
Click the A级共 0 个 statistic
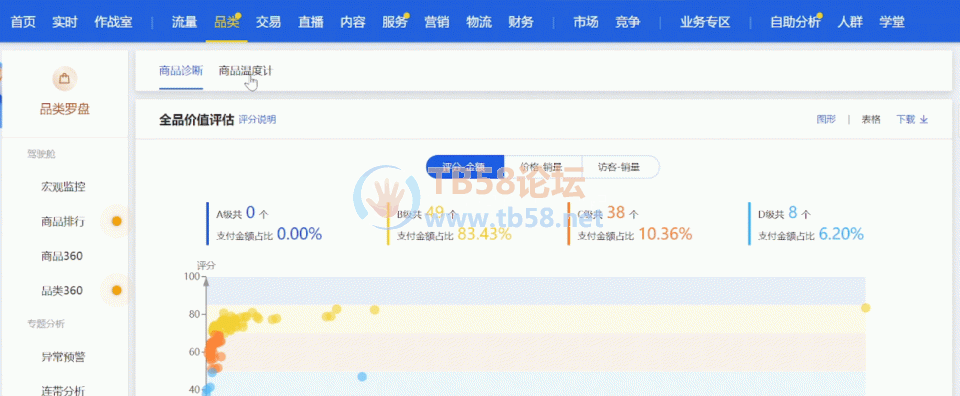click(x=242, y=214)
